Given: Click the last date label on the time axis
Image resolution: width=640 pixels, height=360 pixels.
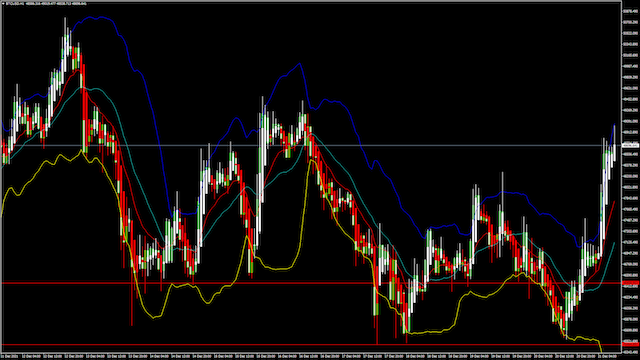Looking at the screenshot, I should tap(607, 356).
